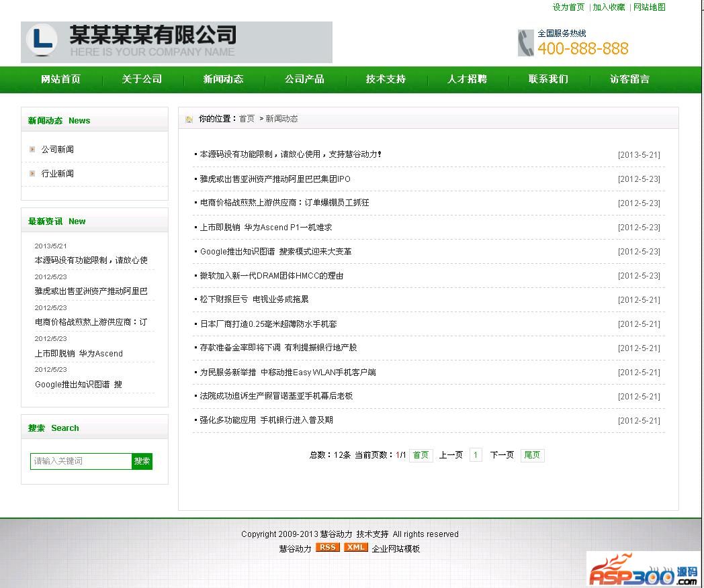Click sidebar latest item 上市即脱销 华为Ascend
The image size is (704, 588).
tap(79, 354)
